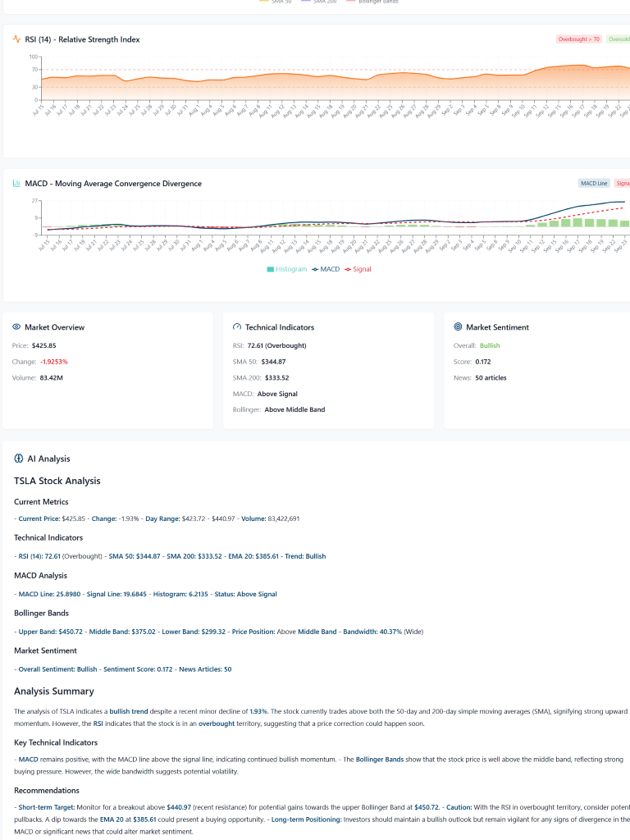Screen dimensions: 630x840
Task: Toggle the Signal legend series
Action: pos(358,269)
